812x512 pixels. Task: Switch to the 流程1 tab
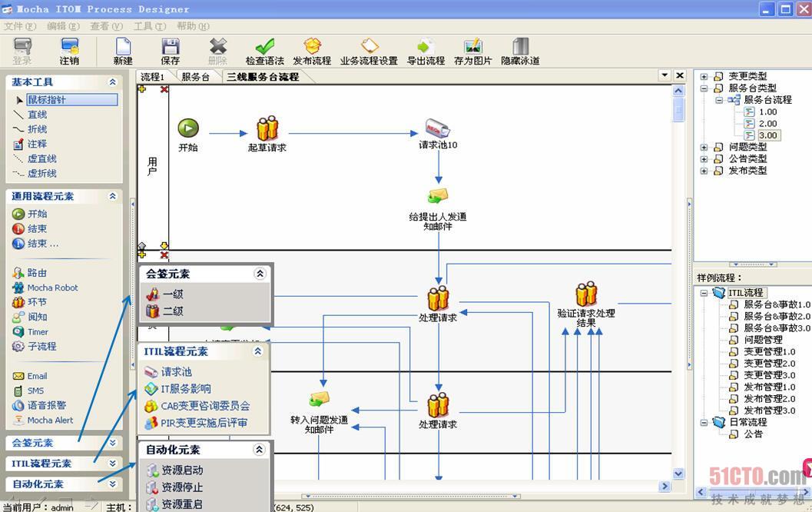[153, 77]
